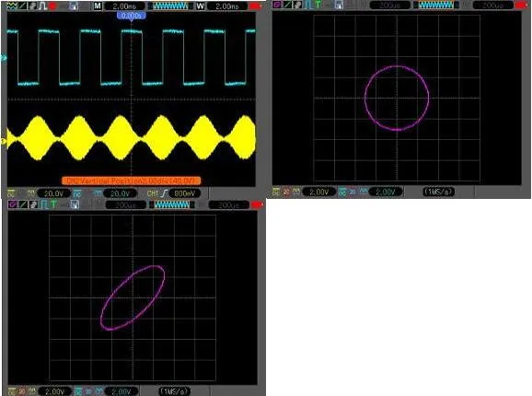Click the green T trigger icon on ellipse screen
Image resolution: width=532 pixels, height=396 pixels.
tap(53, 204)
